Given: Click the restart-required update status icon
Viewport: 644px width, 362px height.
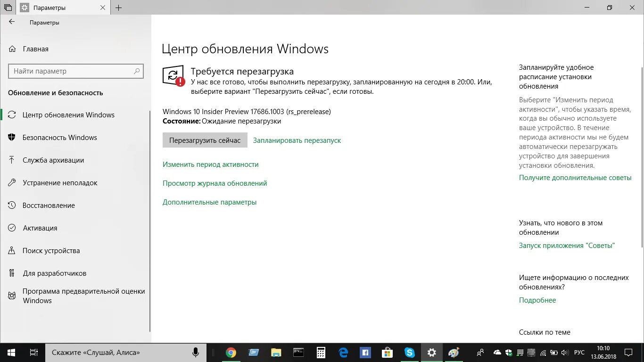Looking at the screenshot, I should coord(174,76).
